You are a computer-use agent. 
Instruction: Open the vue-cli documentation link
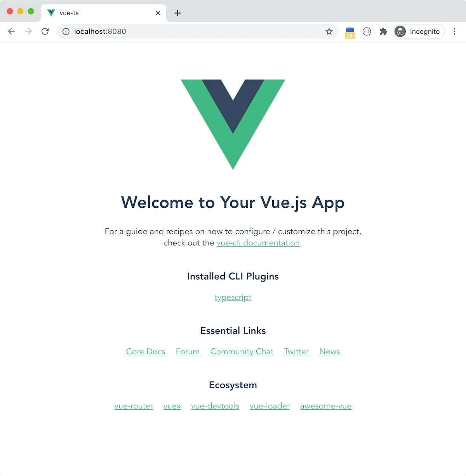point(258,243)
